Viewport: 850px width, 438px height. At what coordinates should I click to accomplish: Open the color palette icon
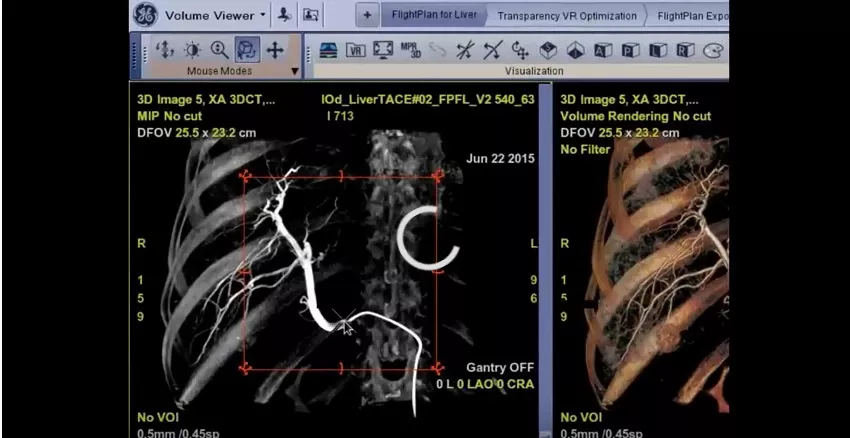click(x=713, y=51)
